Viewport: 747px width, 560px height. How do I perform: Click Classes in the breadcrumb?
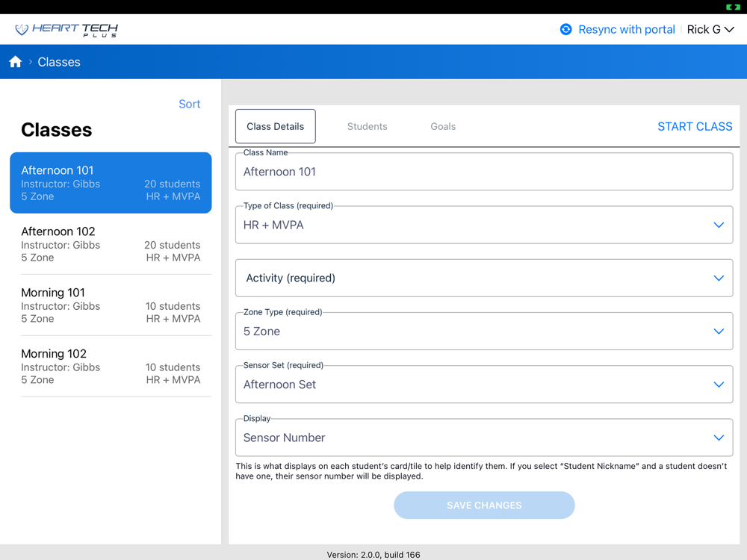[x=59, y=62]
